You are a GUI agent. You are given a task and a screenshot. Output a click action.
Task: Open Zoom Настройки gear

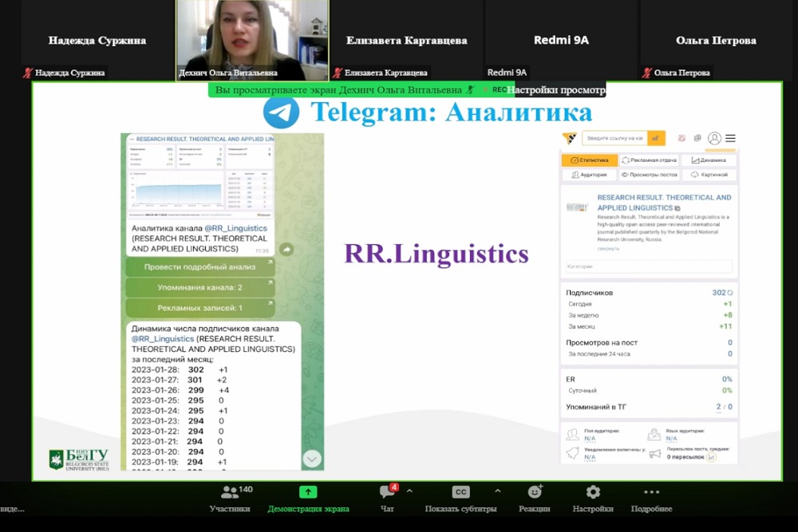coord(593,499)
